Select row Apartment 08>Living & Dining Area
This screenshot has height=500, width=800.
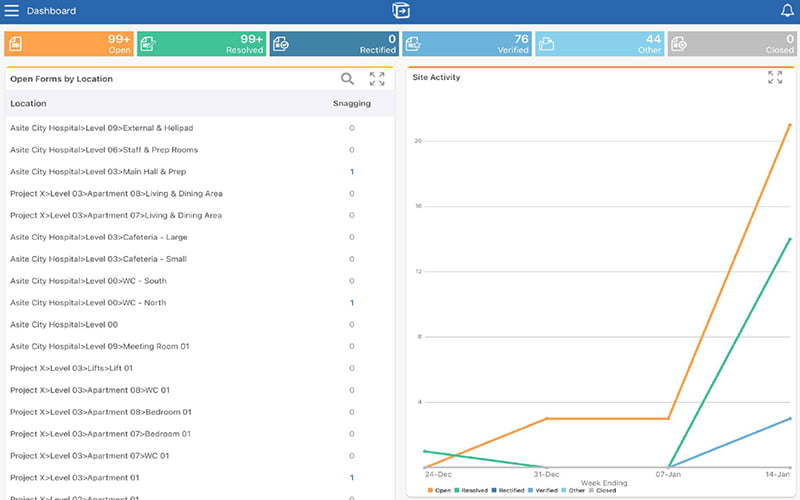click(x=199, y=194)
